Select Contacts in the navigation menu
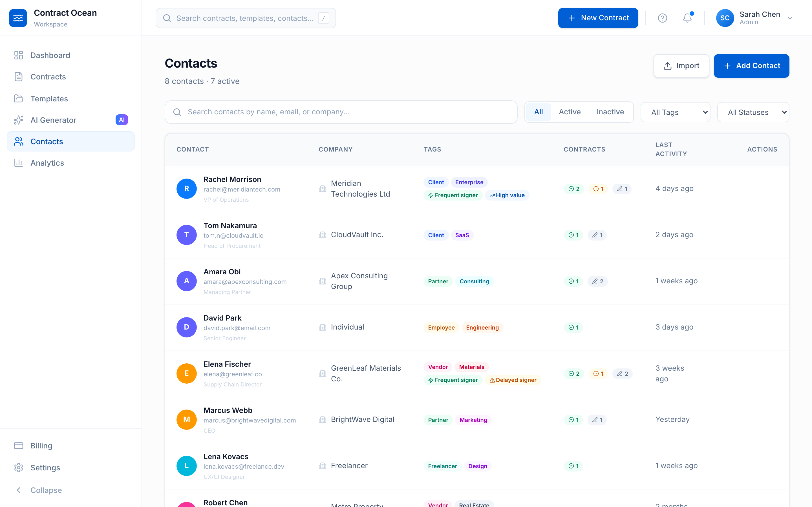Viewport: 812px width, 507px height. [x=47, y=141]
